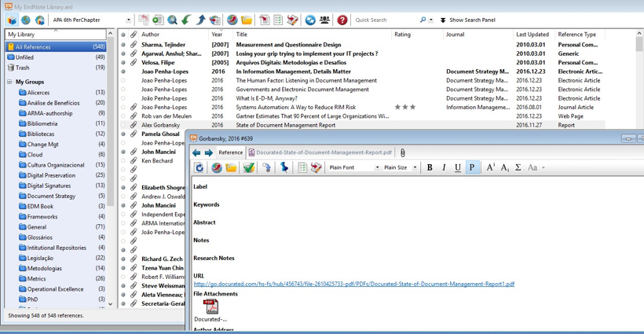Screen dimensions: 644x334
Task: Click Format Bibliography icon in main toolbar
Action: (278, 20)
